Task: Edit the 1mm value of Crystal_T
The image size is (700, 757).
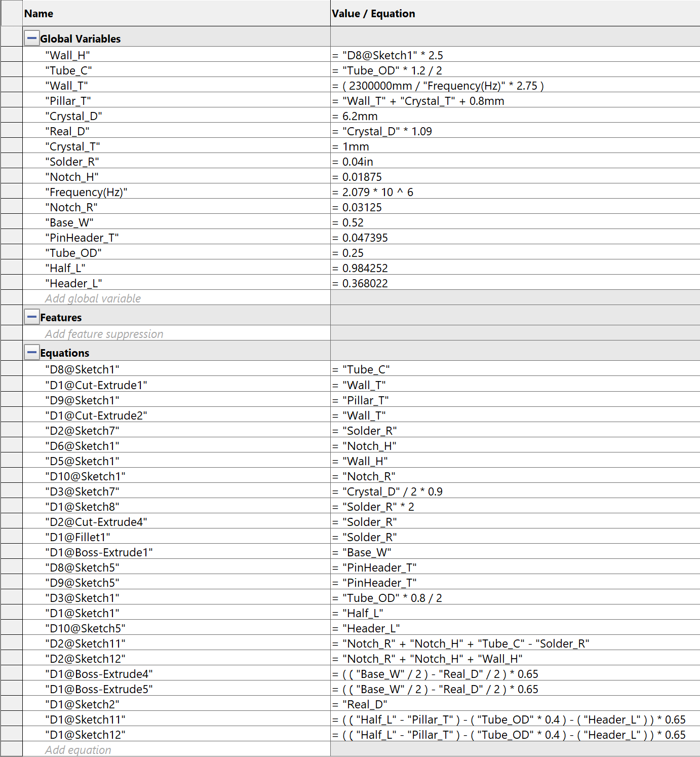Action: coord(515,146)
